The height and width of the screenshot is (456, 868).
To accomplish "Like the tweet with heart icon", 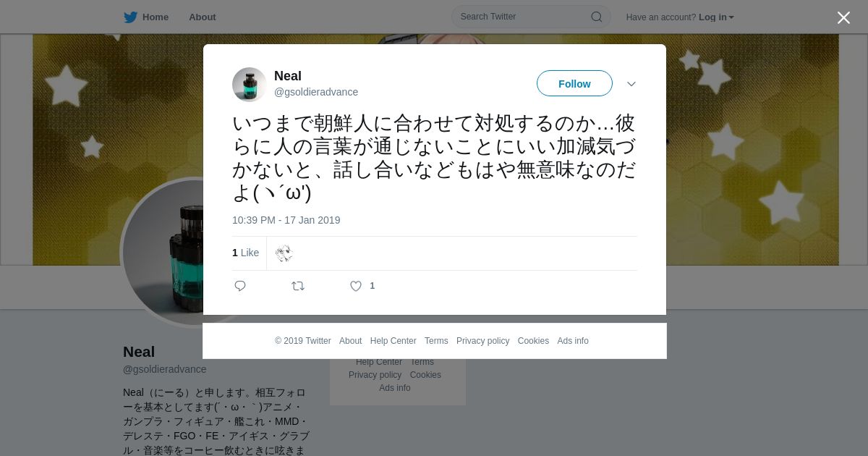I will (356, 286).
